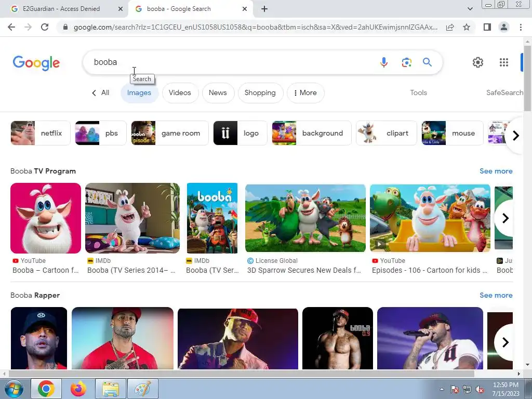Open the SafeSearch menu

504,92
